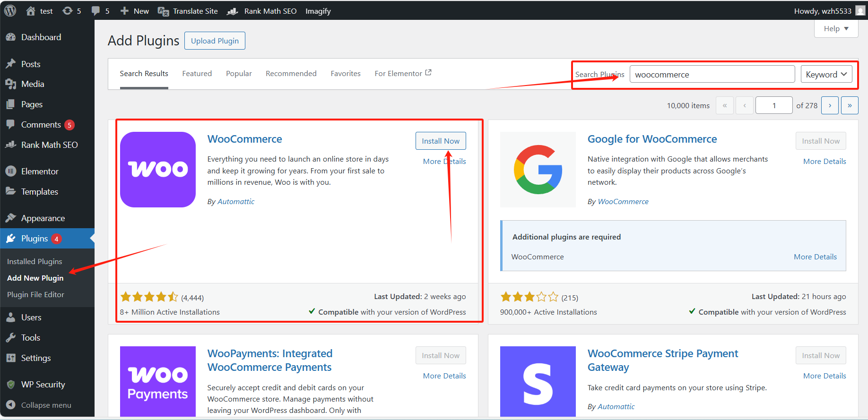Screen dimensions: 868x420
Task: Click the Upload Plugin button
Action: pos(215,41)
